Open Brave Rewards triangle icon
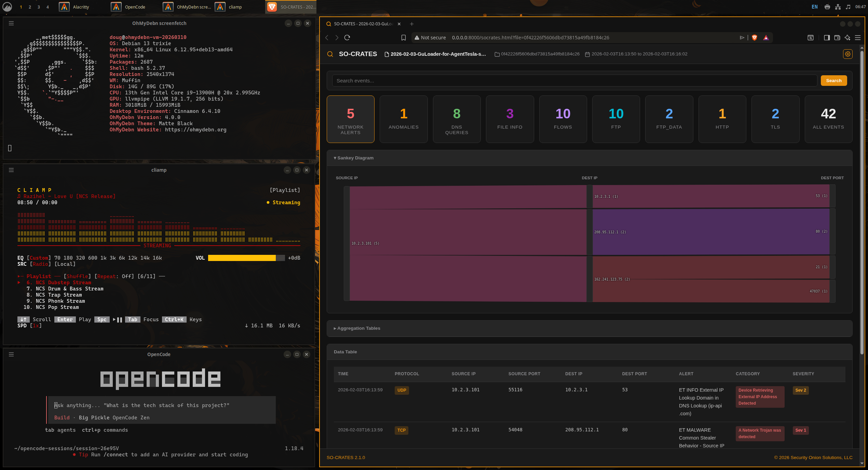This screenshot has width=868, height=470. point(766,38)
